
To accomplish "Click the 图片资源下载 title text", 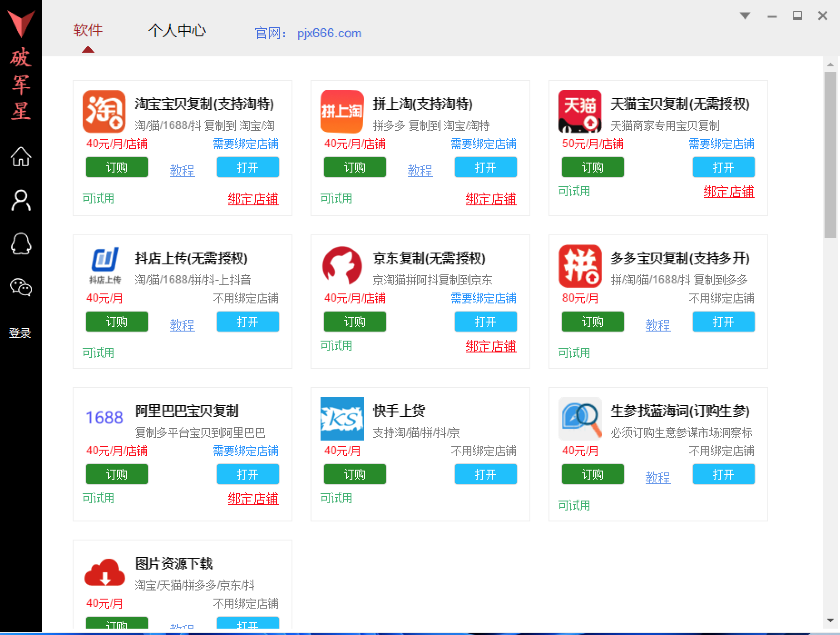I will [x=174, y=564].
